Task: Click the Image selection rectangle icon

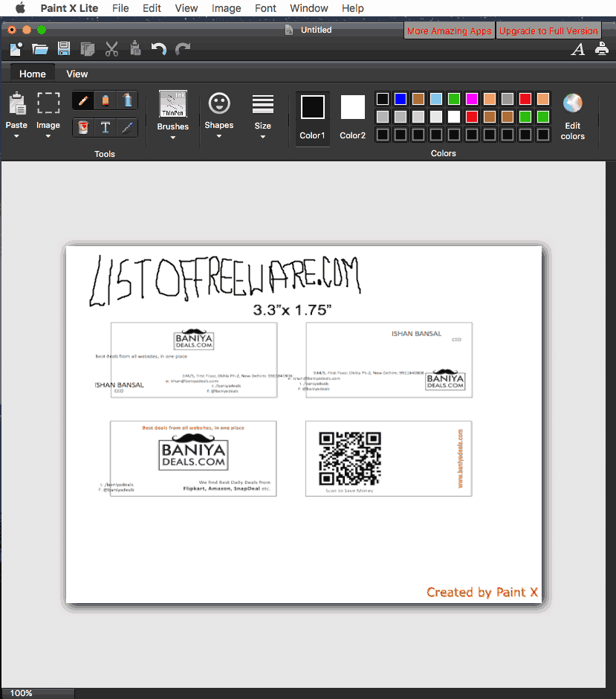Action: coord(48,103)
